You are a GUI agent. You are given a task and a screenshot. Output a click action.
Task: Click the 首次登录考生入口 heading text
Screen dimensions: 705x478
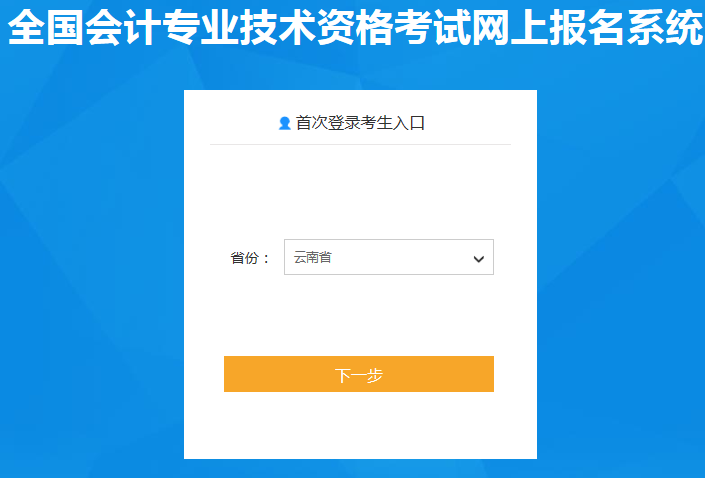[360, 123]
